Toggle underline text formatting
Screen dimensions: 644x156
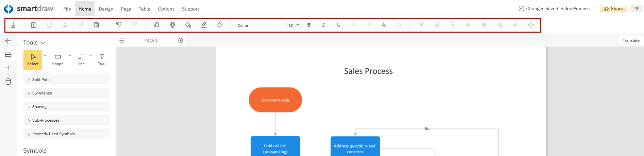pyautogui.click(x=339, y=25)
